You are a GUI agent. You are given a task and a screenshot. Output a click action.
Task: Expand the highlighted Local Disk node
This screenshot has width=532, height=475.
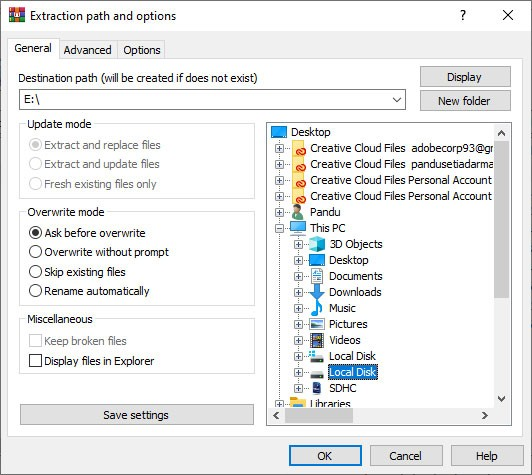298,372
